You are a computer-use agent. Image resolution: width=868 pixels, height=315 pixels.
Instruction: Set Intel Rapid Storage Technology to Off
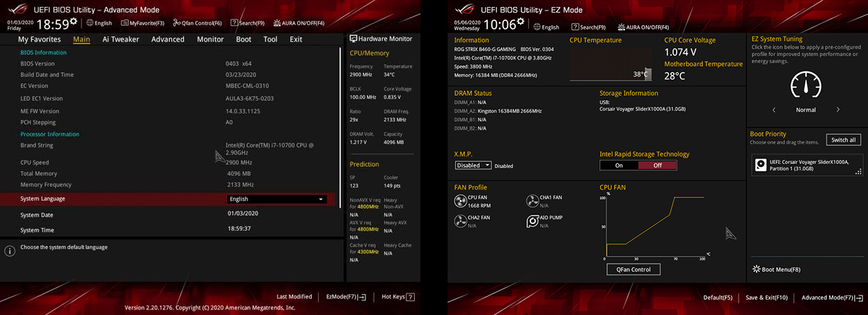[658, 165]
